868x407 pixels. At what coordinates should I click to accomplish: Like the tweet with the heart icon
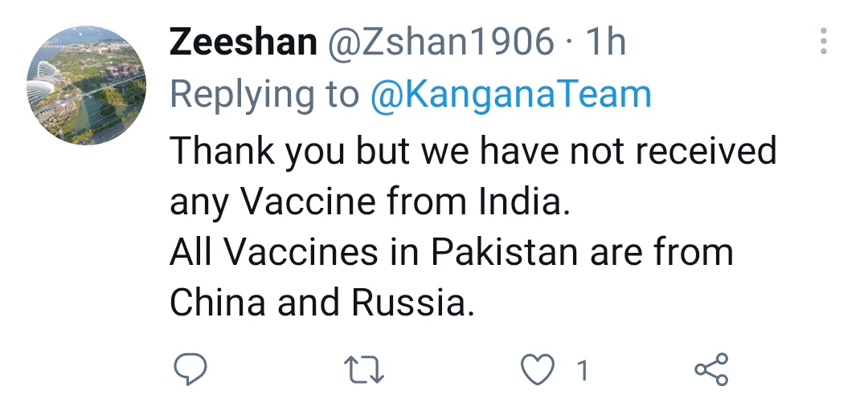click(538, 369)
